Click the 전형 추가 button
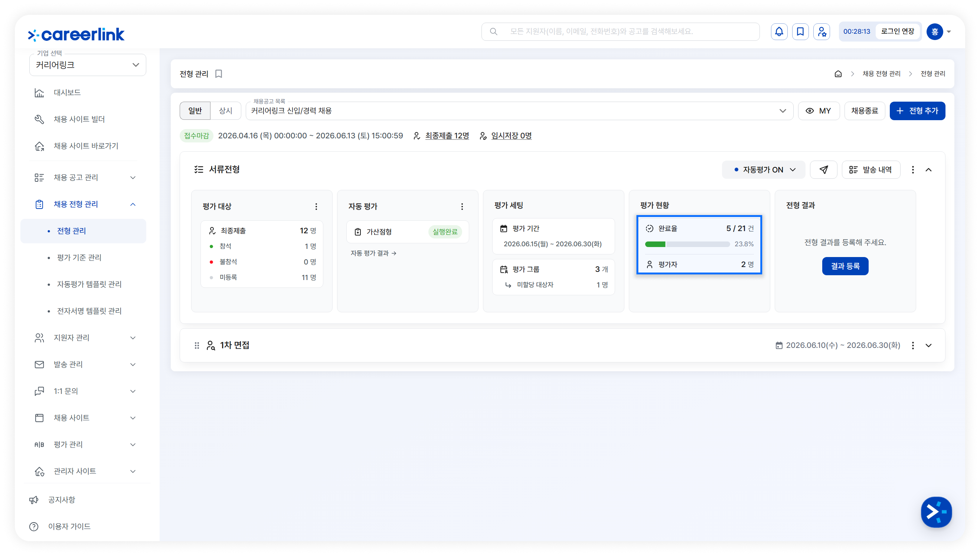 coord(917,111)
